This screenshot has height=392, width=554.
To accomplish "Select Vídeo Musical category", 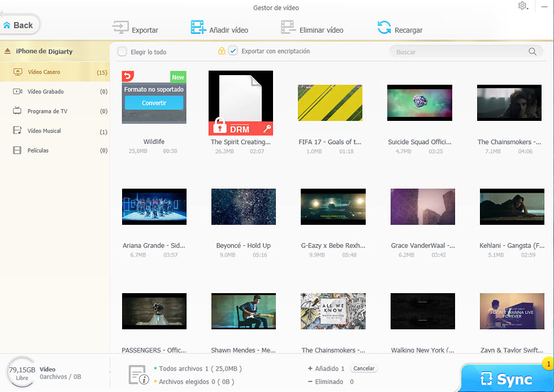I will coord(55,130).
